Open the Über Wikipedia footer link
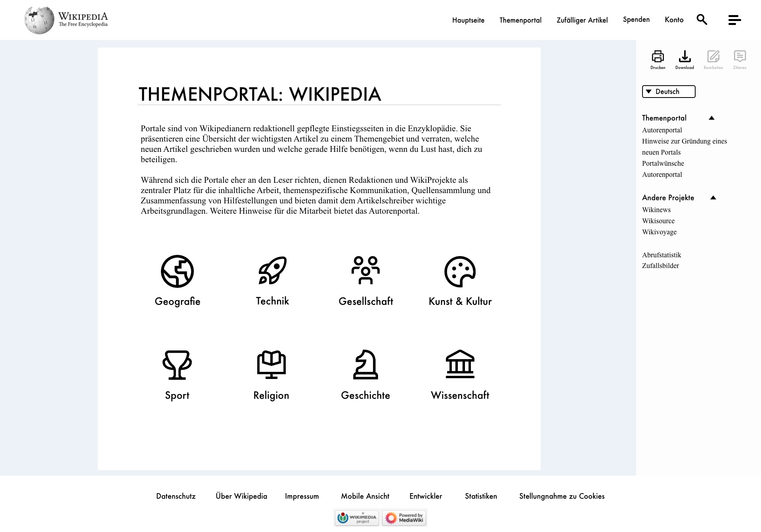 241,496
